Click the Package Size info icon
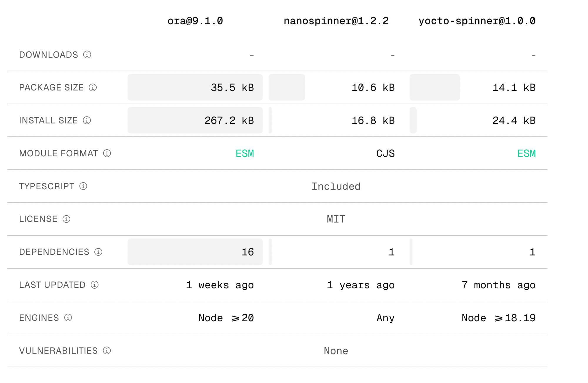The image size is (588, 383). point(93,88)
